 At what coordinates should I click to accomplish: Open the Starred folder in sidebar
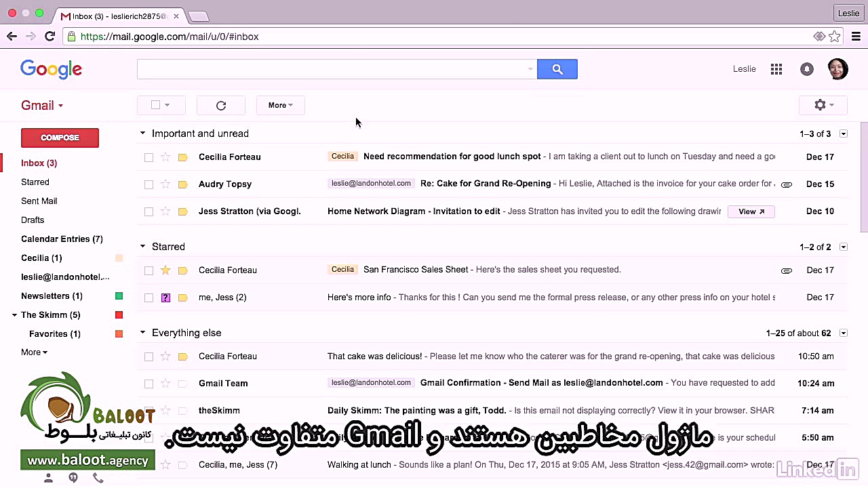point(35,182)
